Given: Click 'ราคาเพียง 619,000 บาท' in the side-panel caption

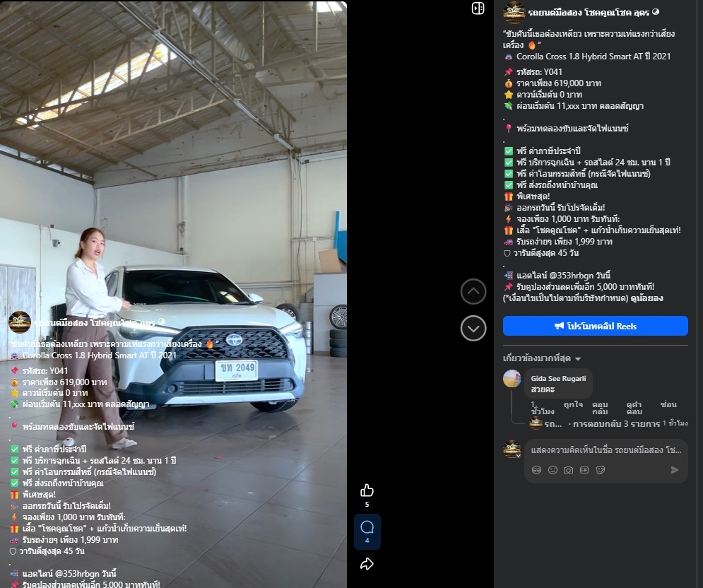Looking at the screenshot, I should pos(559,83).
